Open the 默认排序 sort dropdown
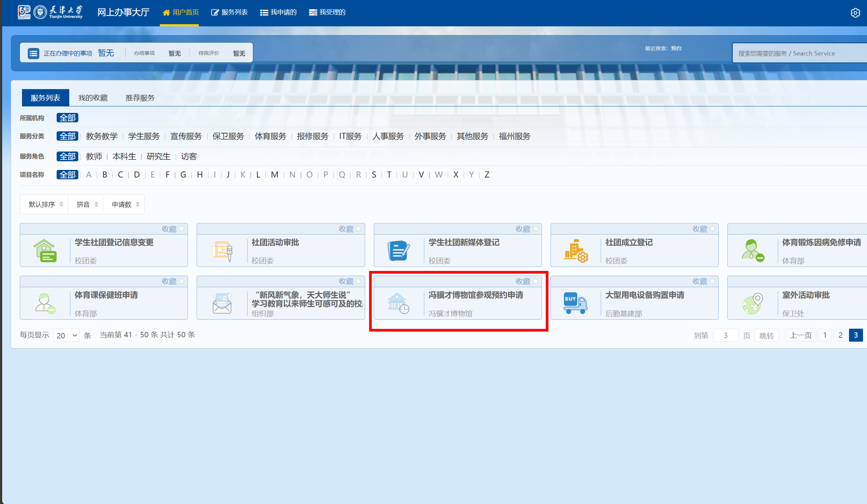This screenshot has width=867, height=504. click(x=44, y=204)
